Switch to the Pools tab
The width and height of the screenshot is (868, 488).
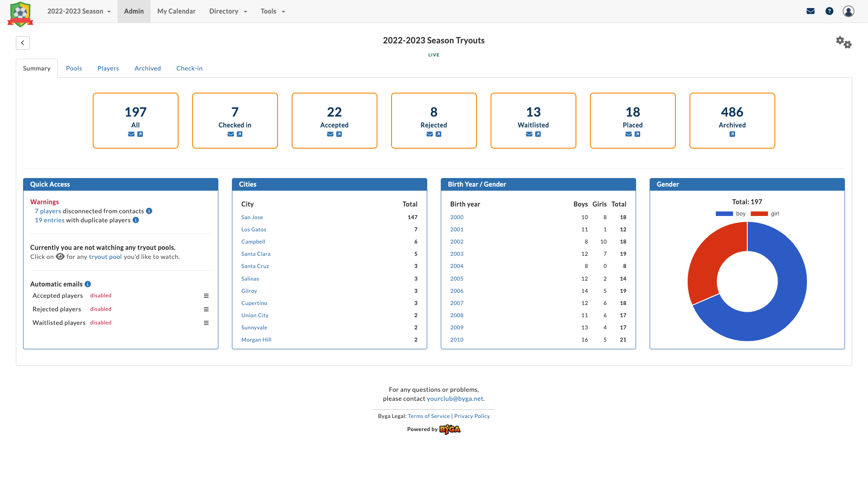point(74,68)
